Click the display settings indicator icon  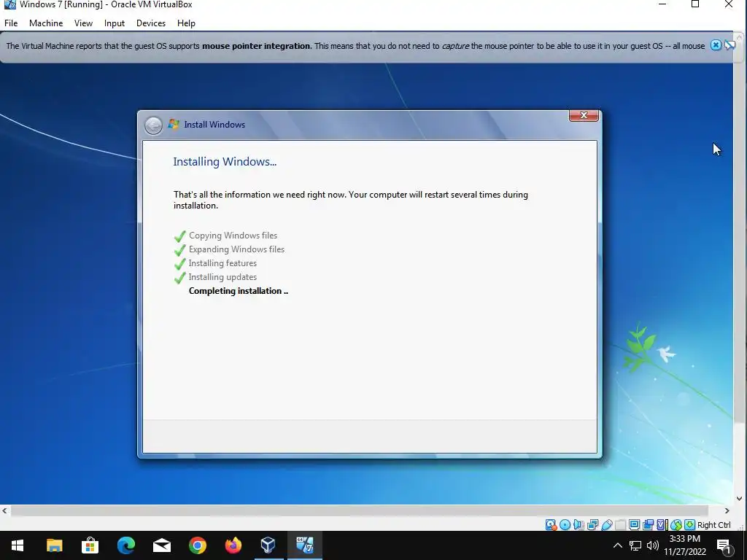[634, 525]
